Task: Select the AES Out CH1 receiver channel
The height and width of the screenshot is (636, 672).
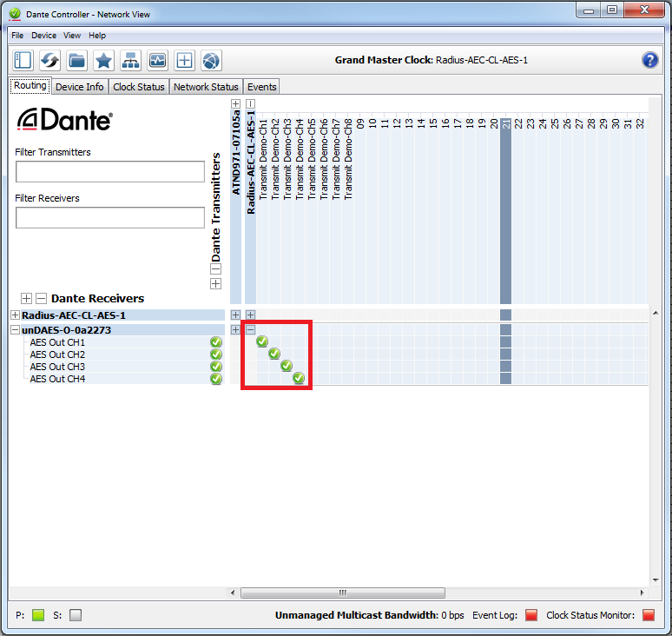Action: pyautogui.click(x=57, y=342)
